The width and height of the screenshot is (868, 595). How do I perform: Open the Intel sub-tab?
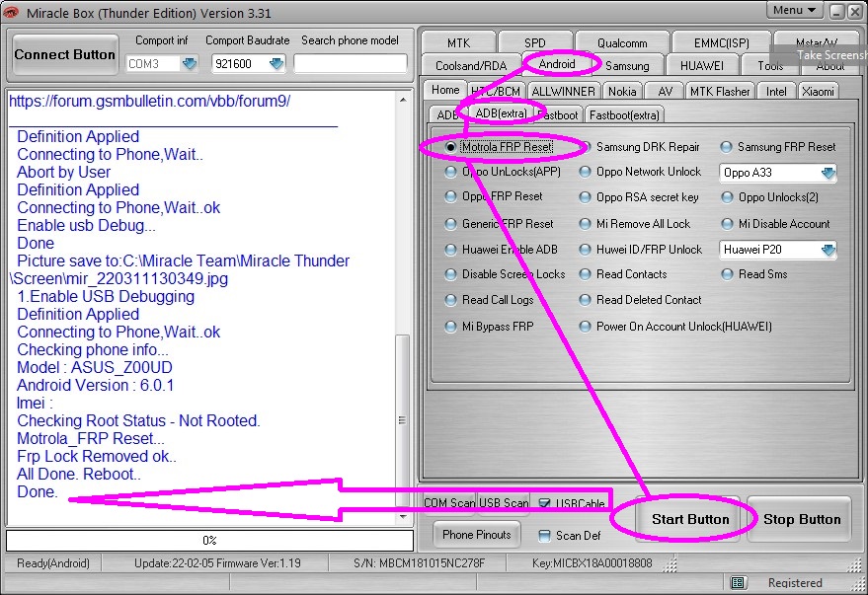(776, 91)
